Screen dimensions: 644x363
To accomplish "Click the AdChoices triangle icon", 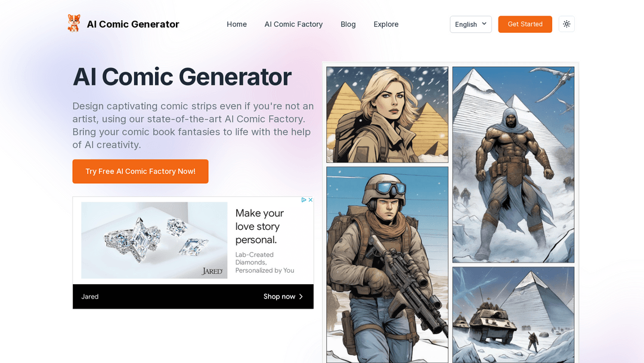I will pos(304,200).
